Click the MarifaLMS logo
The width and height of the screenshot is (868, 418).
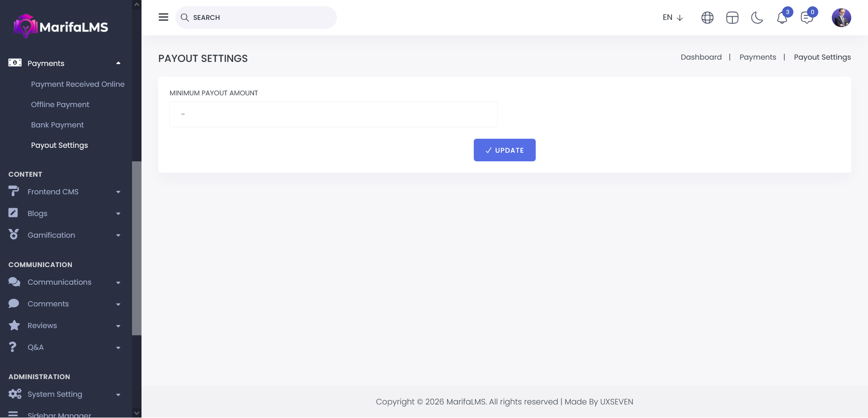pyautogui.click(x=61, y=27)
